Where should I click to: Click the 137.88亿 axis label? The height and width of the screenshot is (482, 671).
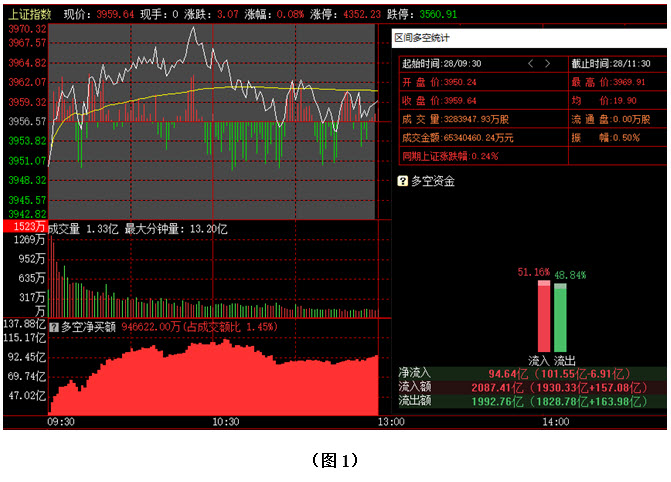click(24, 324)
